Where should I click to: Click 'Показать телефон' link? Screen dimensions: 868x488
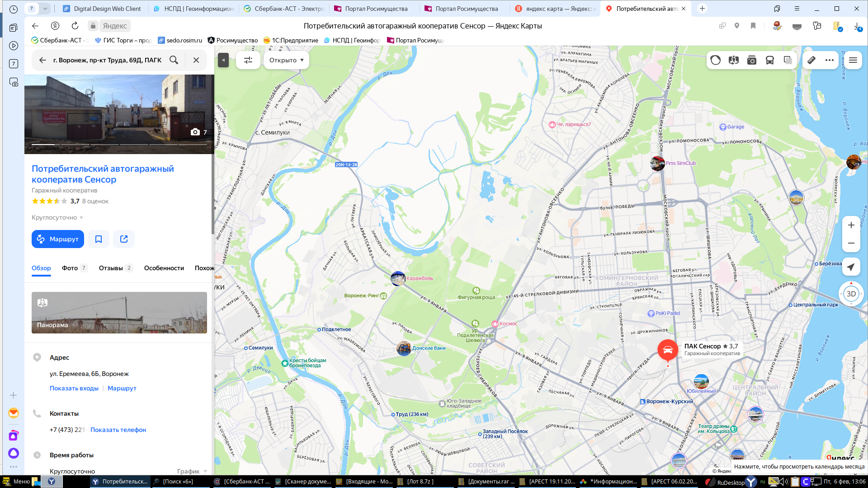pos(118,430)
